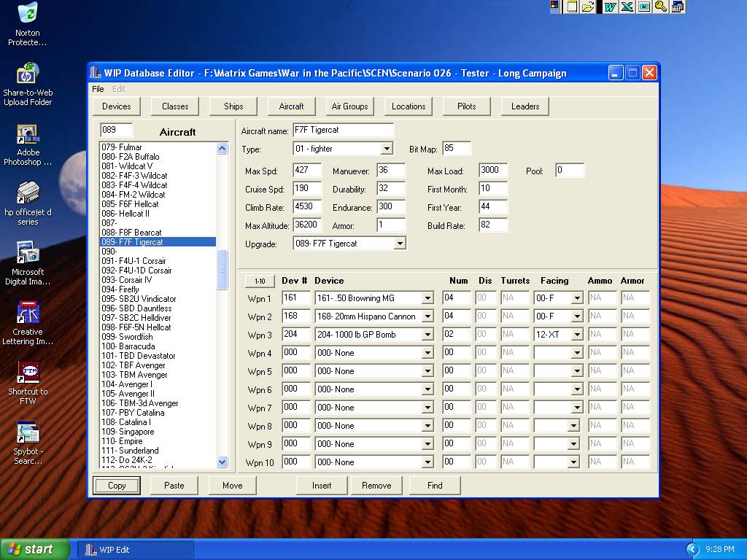The width and height of the screenshot is (747, 560).
Task: Click the Copy button
Action: pos(117,486)
